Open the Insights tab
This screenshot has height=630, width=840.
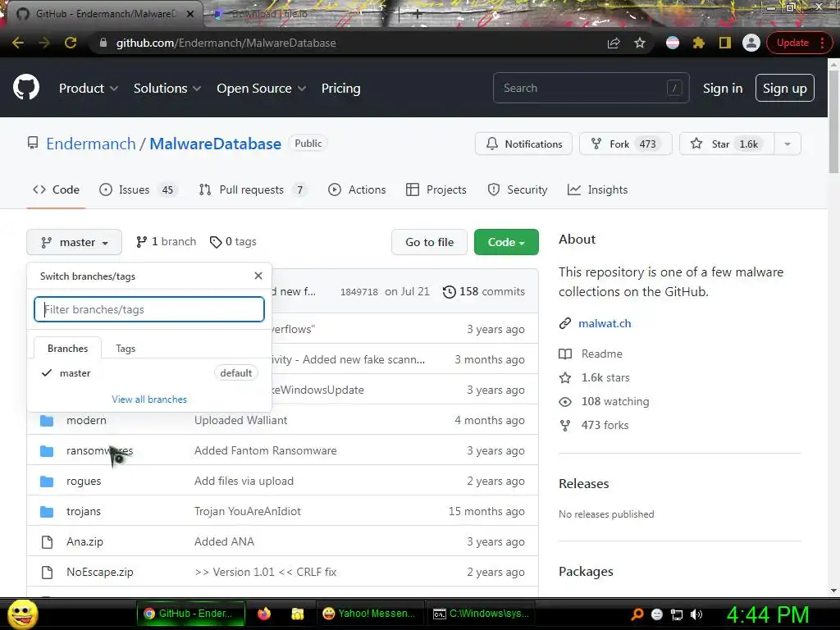click(x=597, y=189)
